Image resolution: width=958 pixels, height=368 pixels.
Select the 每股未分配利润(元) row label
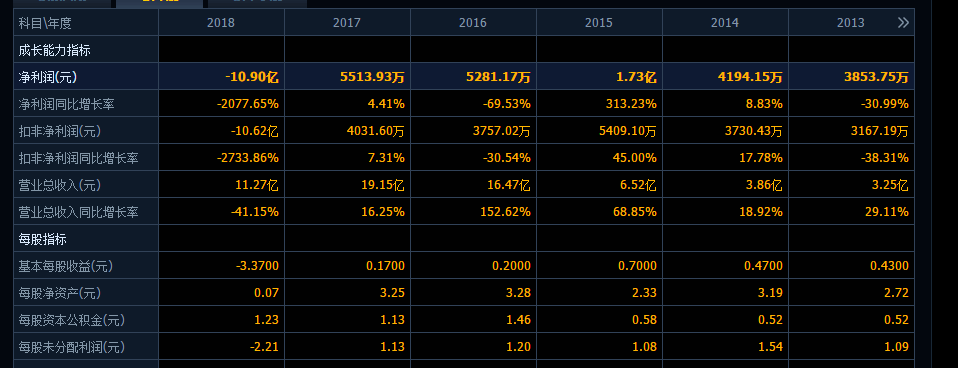(72, 347)
